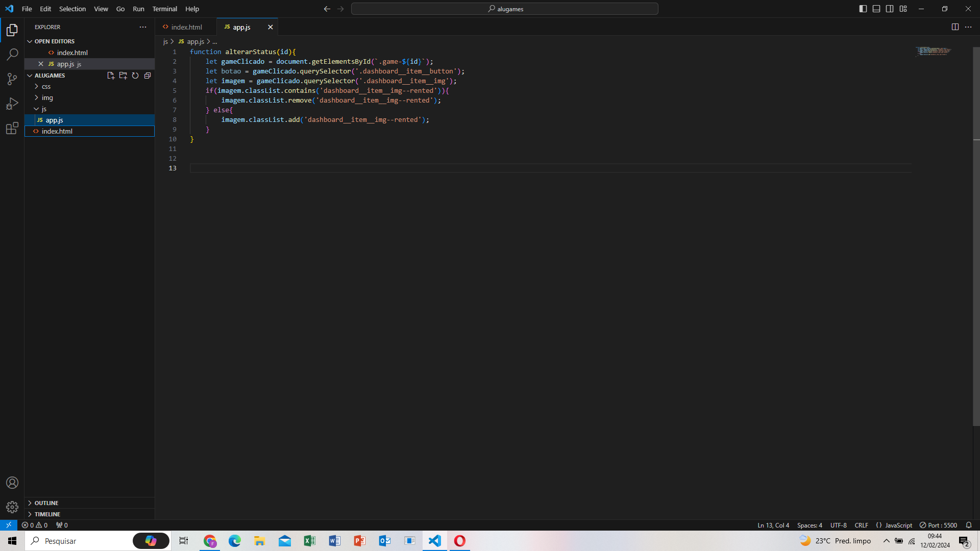Click Ln 13, Col 4 in status bar
980x551 pixels.
point(773,525)
